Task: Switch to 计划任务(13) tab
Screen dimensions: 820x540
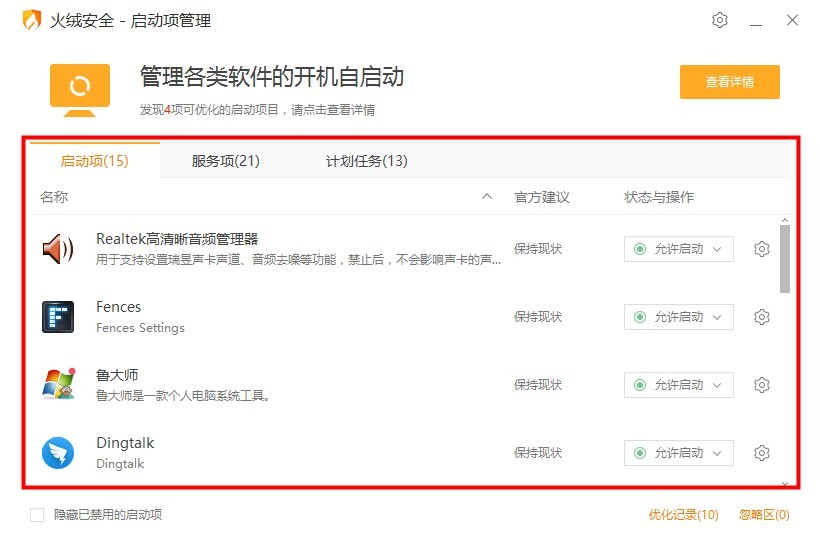Action: [367, 161]
